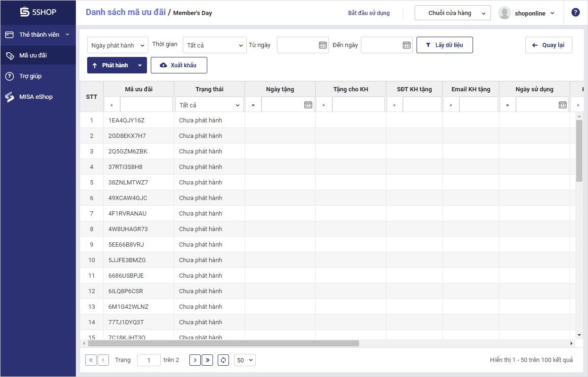Focus Mã ưu đãi filter text box
The width and height of the screenshot is (588, 377).
pyautogui.click(x=147, y=105)
